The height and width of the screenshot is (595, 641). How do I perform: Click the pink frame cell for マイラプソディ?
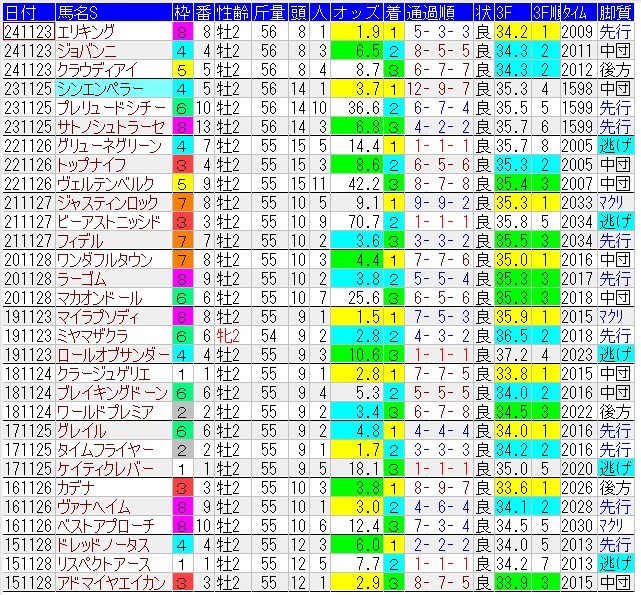182,316
